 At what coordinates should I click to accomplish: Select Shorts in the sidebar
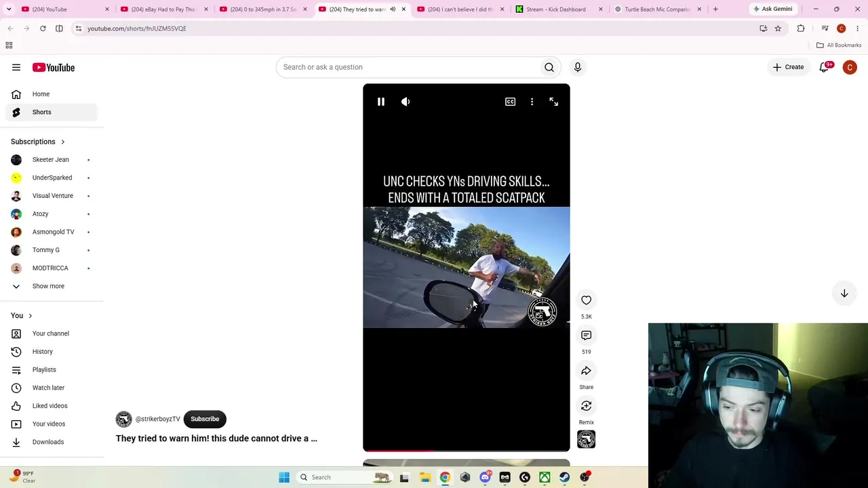click(x=52, y=112)
